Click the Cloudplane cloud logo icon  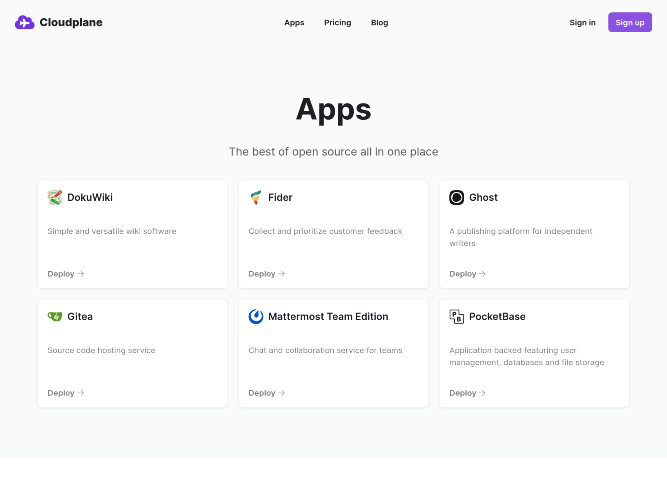point(24,22)
